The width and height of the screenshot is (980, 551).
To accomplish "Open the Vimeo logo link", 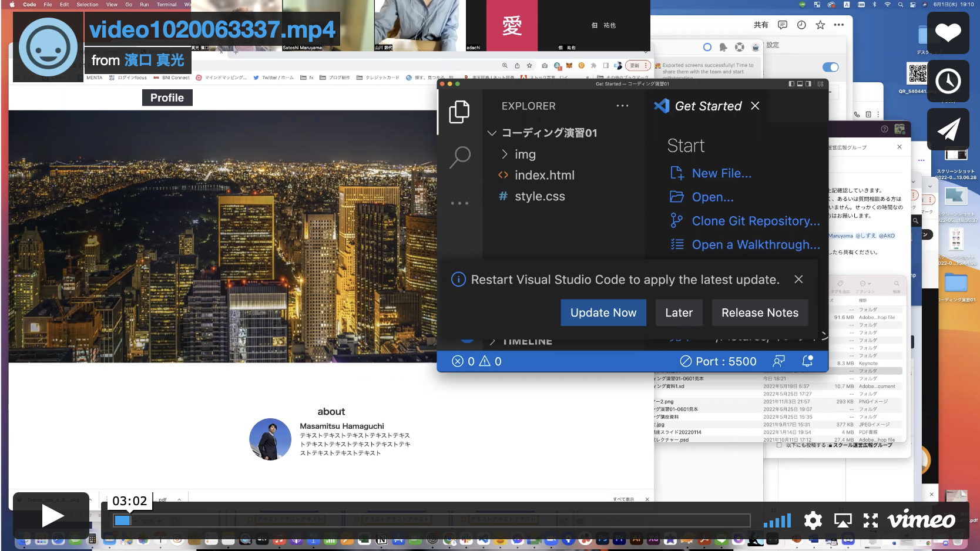I will click(x=921, y=520).
